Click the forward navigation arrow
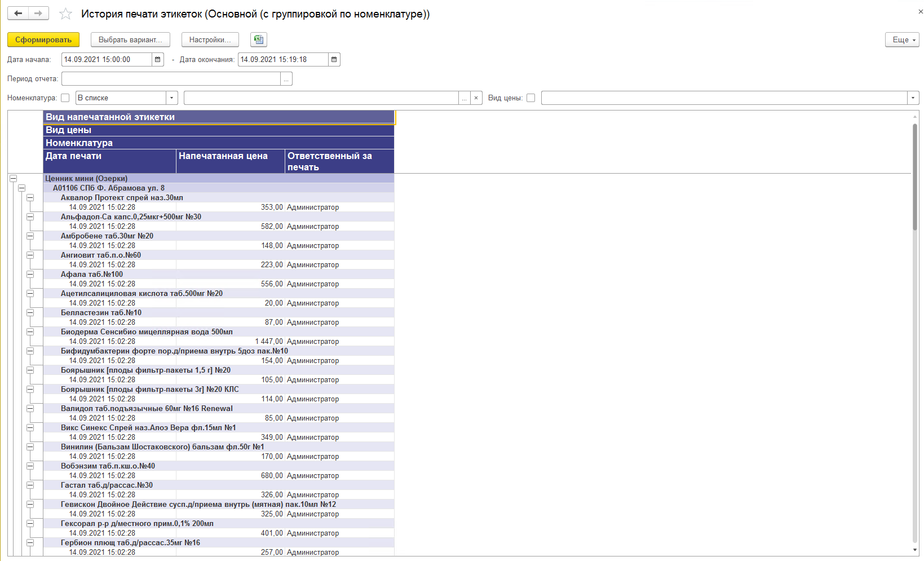Screen dimensions: 924x561 point(38,14)
